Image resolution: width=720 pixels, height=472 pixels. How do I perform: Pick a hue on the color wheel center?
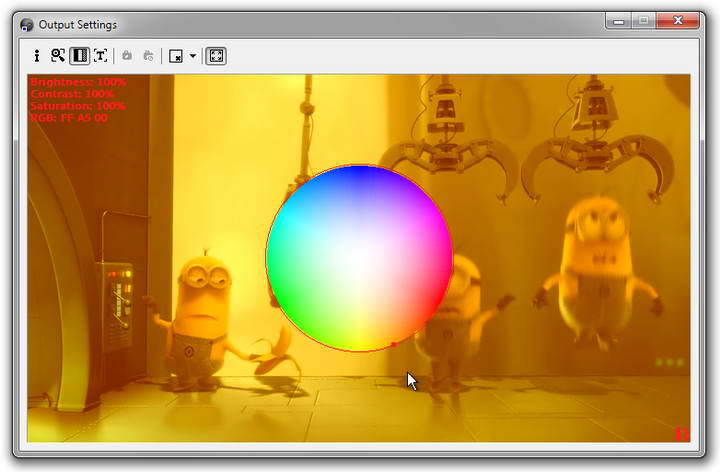pyautogui.click(x=360, y=258)
